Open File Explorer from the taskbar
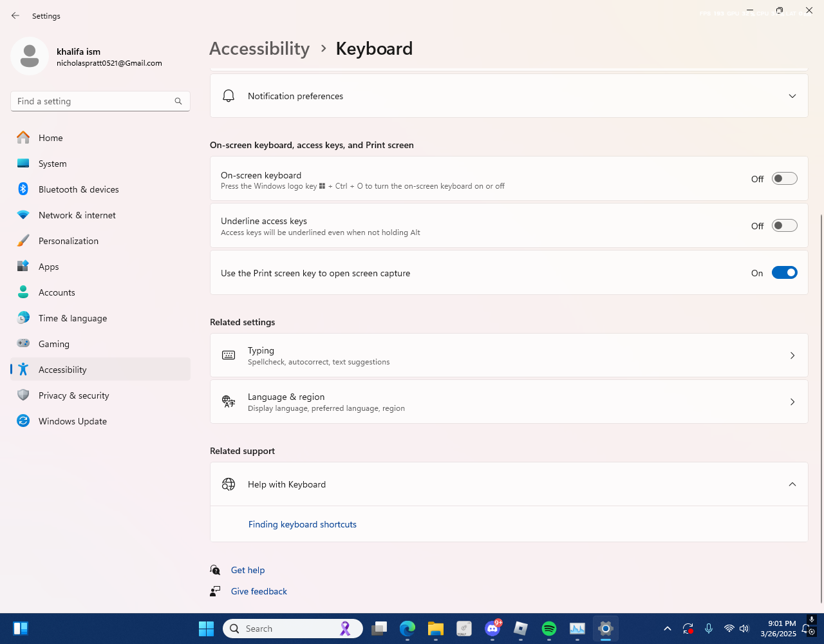 436,629
